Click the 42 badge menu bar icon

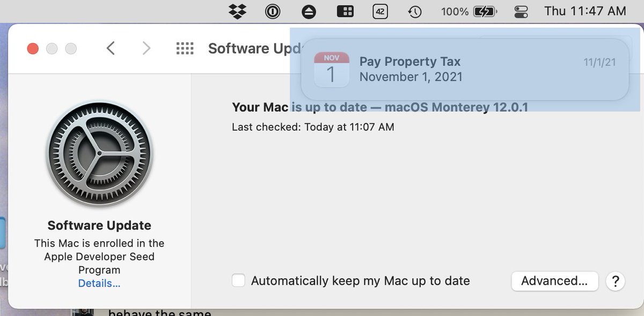380,11
